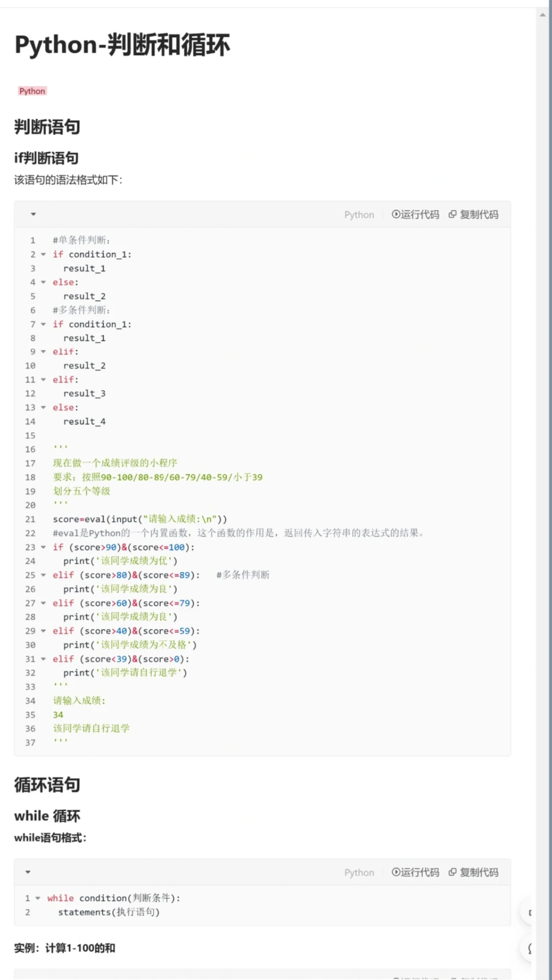Fold the if score>90 block at line 23
This screenshot has height=980, width=552.
43,547
